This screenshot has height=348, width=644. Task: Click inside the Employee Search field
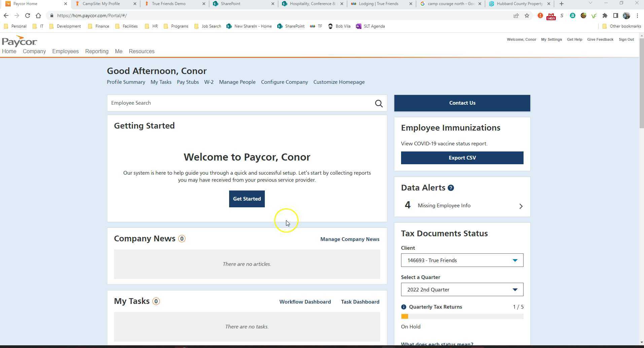[236, 103]
